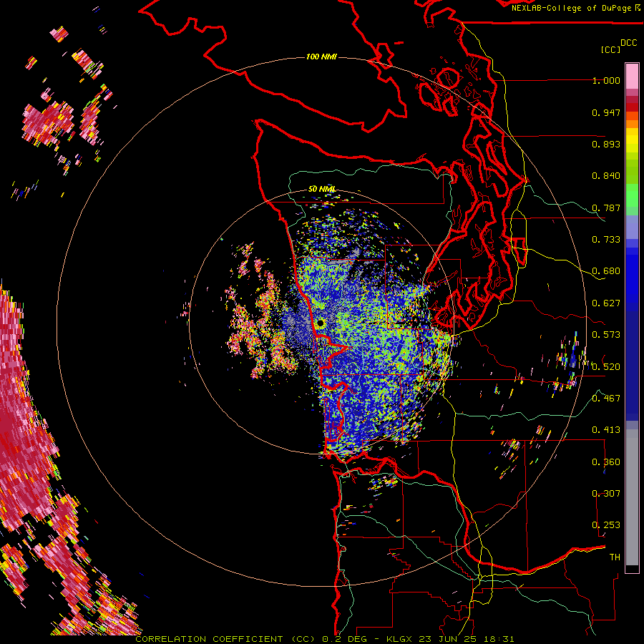Click the black radar site dot
Viewport: 644px width, 644px height.
pos(321,323)
